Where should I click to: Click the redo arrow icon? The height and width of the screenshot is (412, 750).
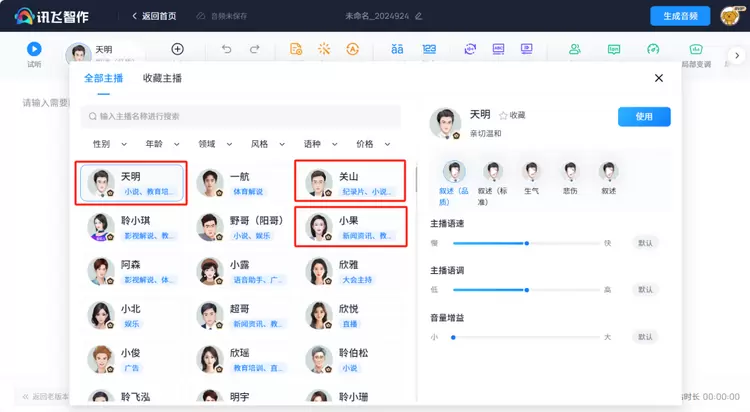coord(255,49)
